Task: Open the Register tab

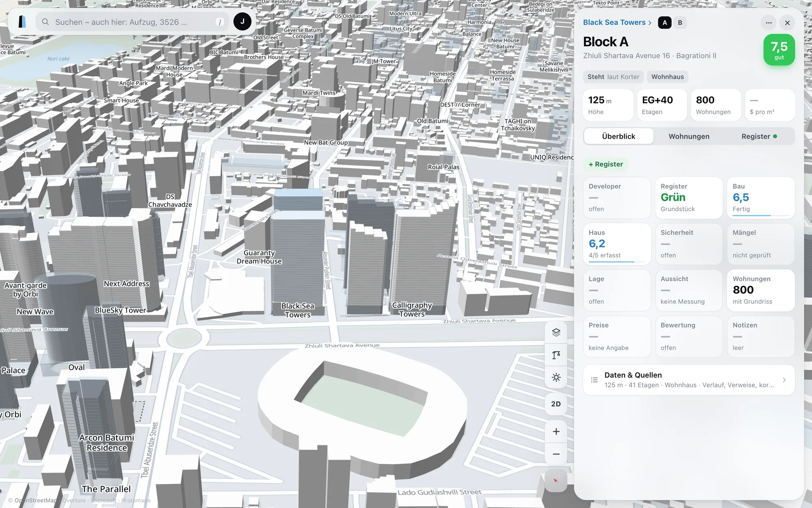Action: pos(759,136)
